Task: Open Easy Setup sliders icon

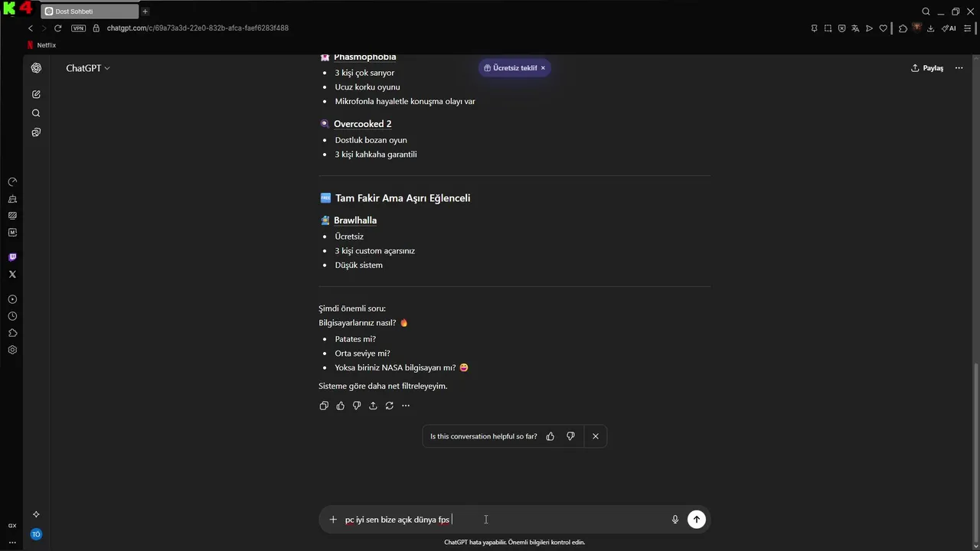Action: 968,28
